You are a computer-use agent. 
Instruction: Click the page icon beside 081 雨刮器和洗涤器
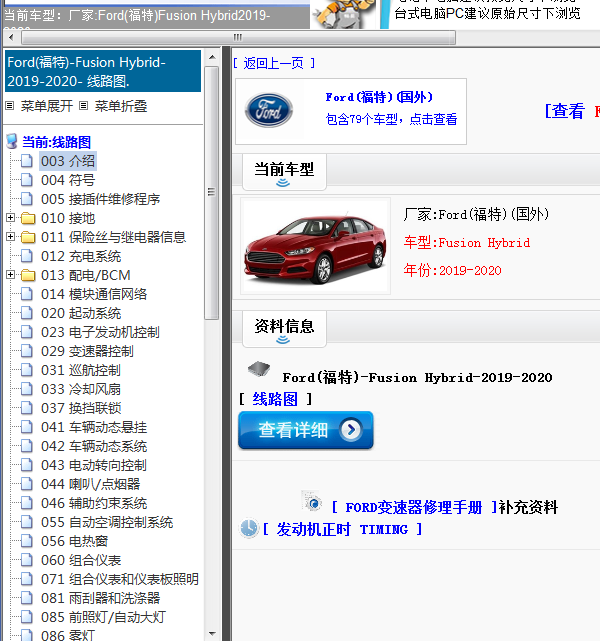(27, 598)
